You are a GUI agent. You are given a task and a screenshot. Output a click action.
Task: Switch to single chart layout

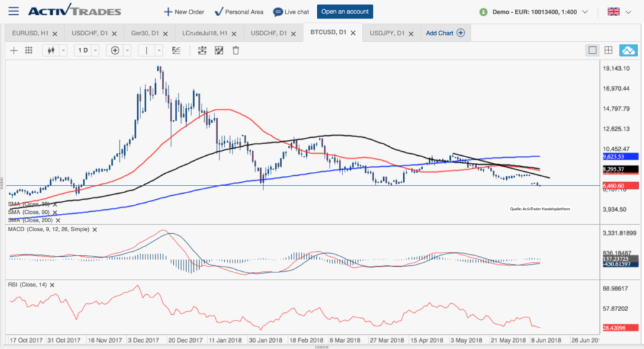tap(592, 50)
